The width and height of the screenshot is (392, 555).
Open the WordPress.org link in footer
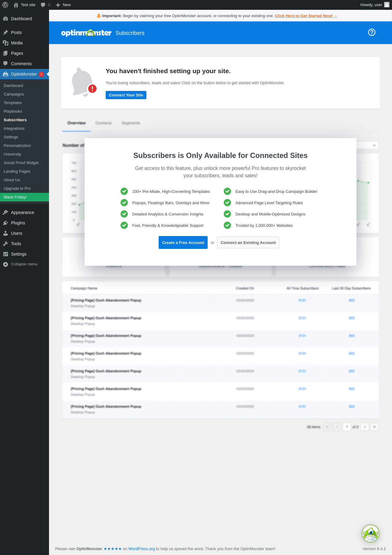click(x=141, y=549)
